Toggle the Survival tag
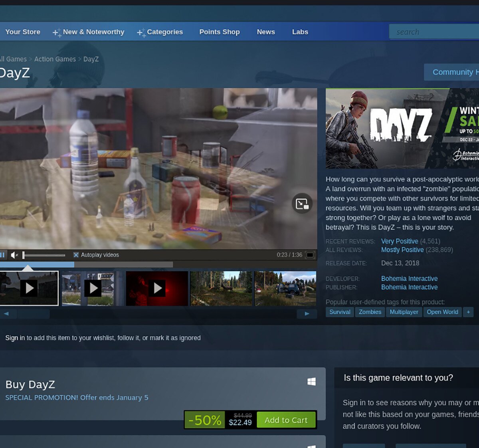The height and width of the screenshot is (448, 479). pos(340,312)
